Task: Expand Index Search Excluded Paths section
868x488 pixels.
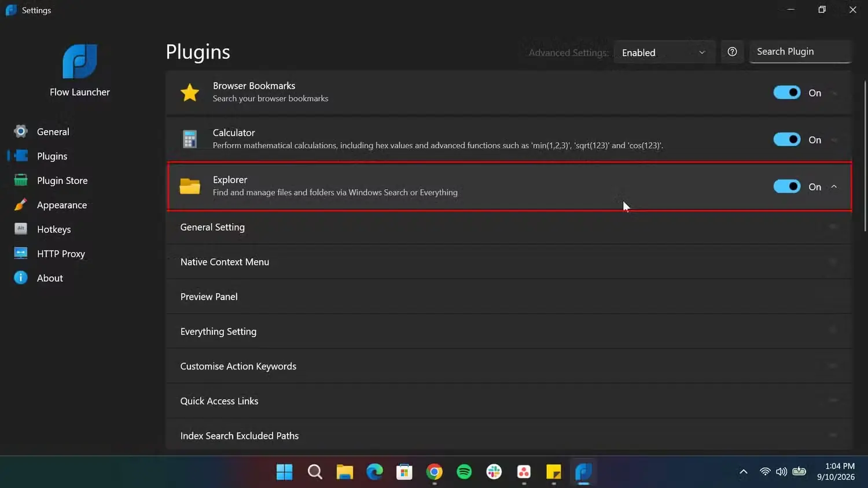Action: 509,435
